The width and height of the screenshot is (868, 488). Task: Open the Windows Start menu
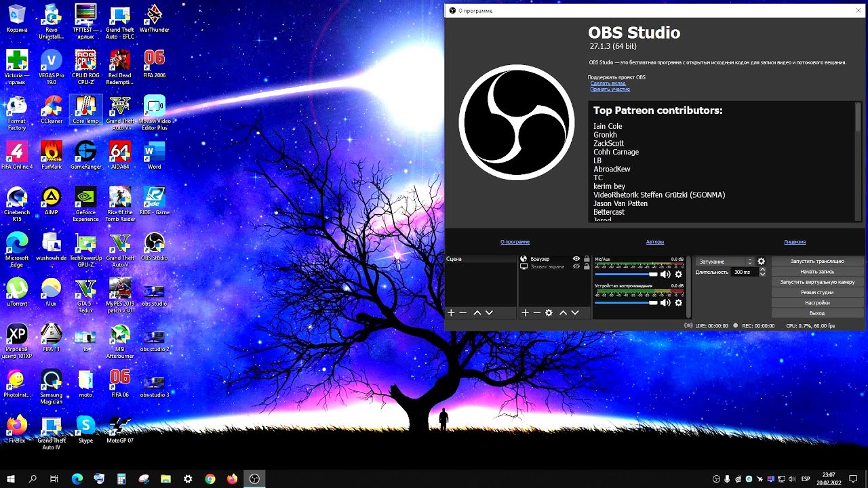point(11,479)
